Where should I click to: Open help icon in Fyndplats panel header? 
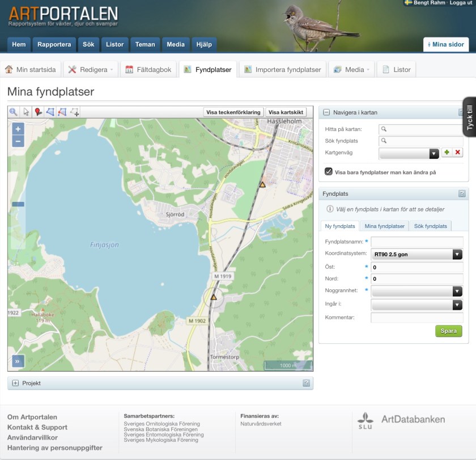click(462, 194)
